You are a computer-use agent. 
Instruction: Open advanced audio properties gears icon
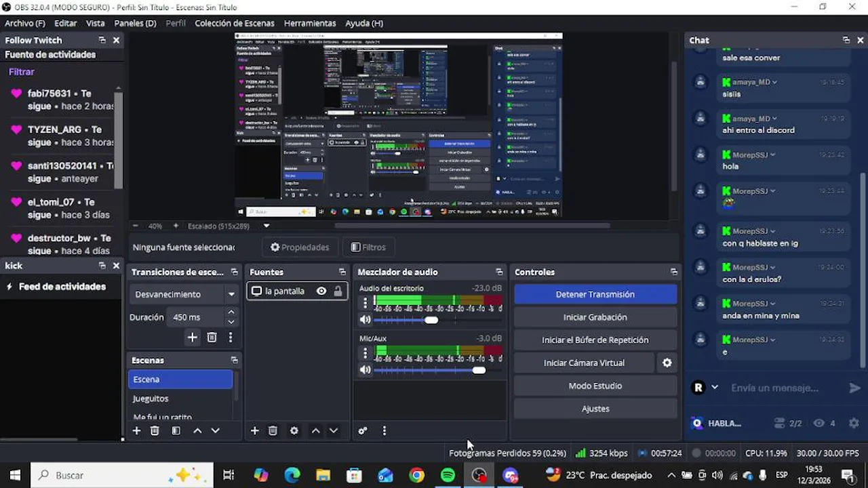click(x=363, y=430)
